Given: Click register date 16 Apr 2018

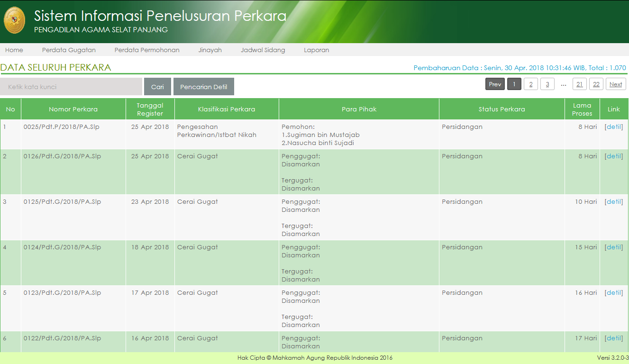Looking at the screenshot, I should point(150,338).
